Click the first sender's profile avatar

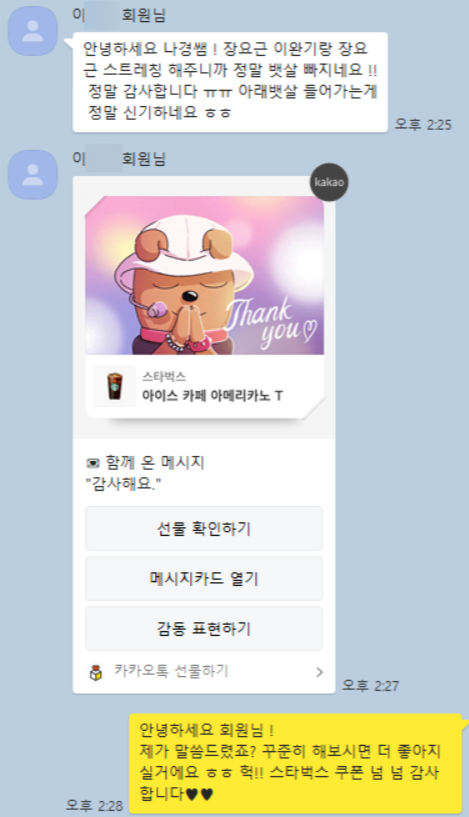tap(32, 31)
